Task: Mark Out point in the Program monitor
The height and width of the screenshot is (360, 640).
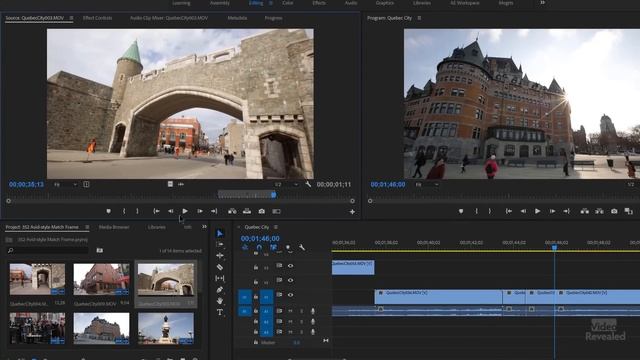Action: tap(490, 211)
